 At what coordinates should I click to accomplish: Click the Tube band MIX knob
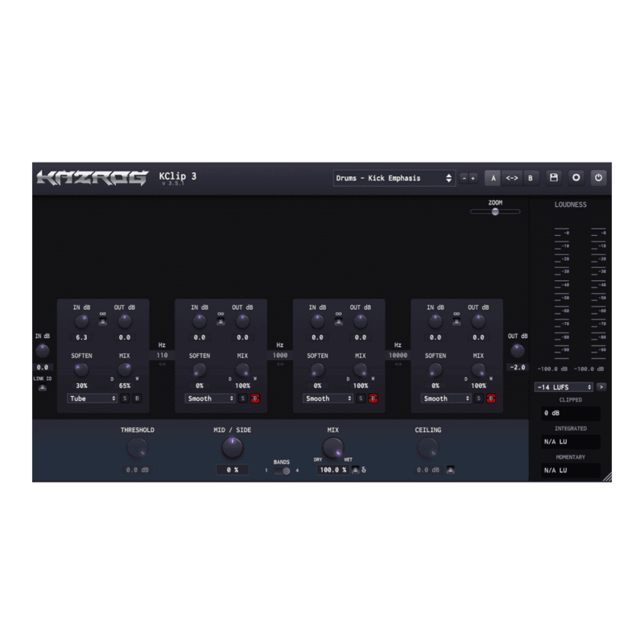(125, 370)
